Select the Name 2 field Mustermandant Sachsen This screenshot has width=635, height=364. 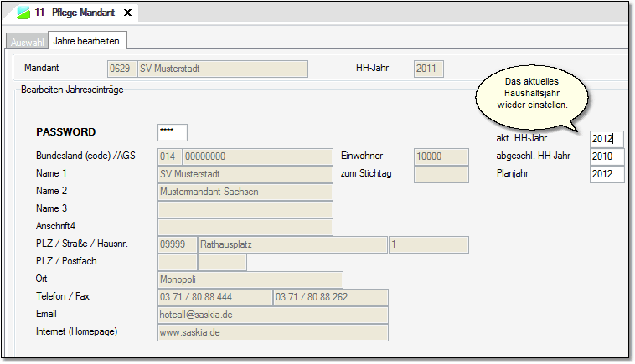click(x=245, y=192)
